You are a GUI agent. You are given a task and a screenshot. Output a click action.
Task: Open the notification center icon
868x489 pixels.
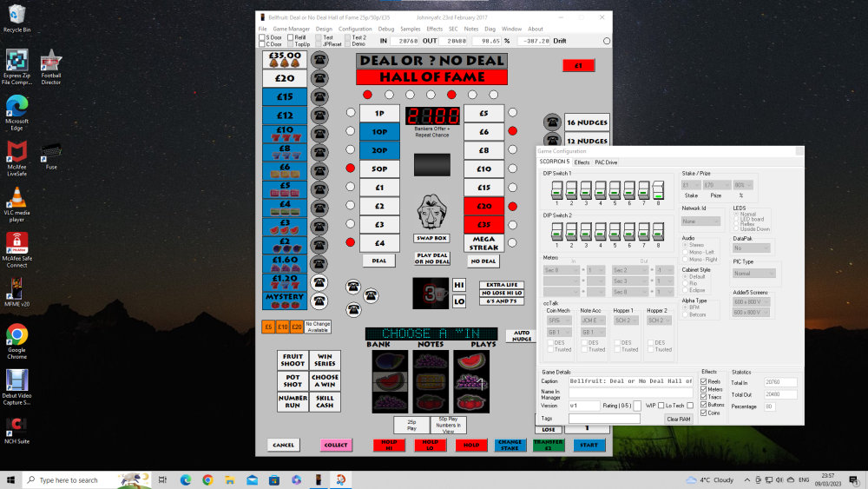pos(854,480)
